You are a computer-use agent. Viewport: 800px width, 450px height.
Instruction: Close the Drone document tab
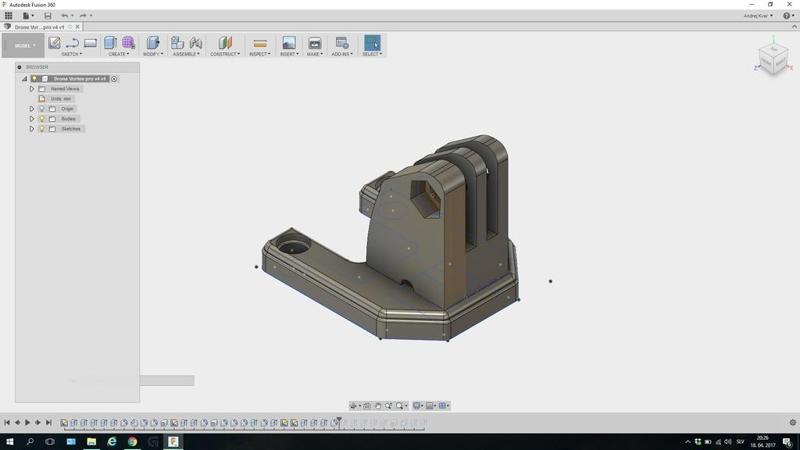pyautogui.click(x=78, y=27)
